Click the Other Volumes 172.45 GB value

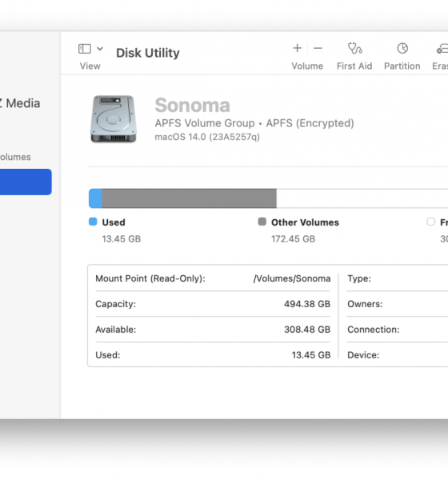[x=293, y=238]
